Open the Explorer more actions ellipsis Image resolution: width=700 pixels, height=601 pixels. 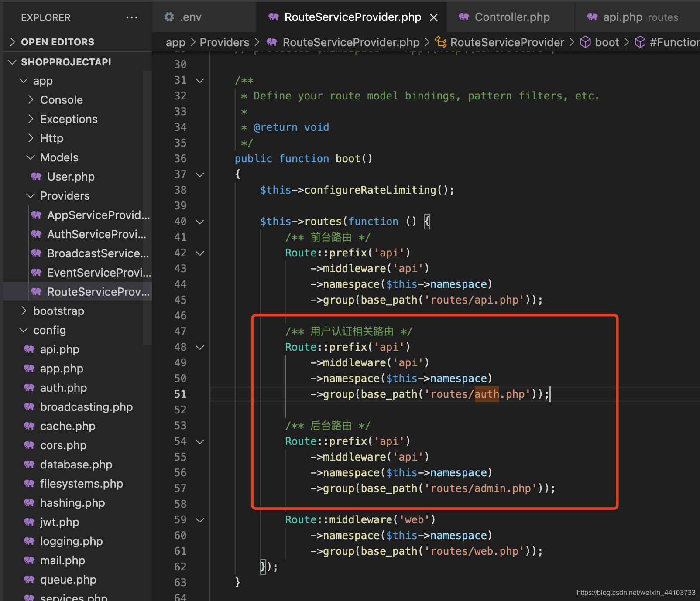point(131,17)
